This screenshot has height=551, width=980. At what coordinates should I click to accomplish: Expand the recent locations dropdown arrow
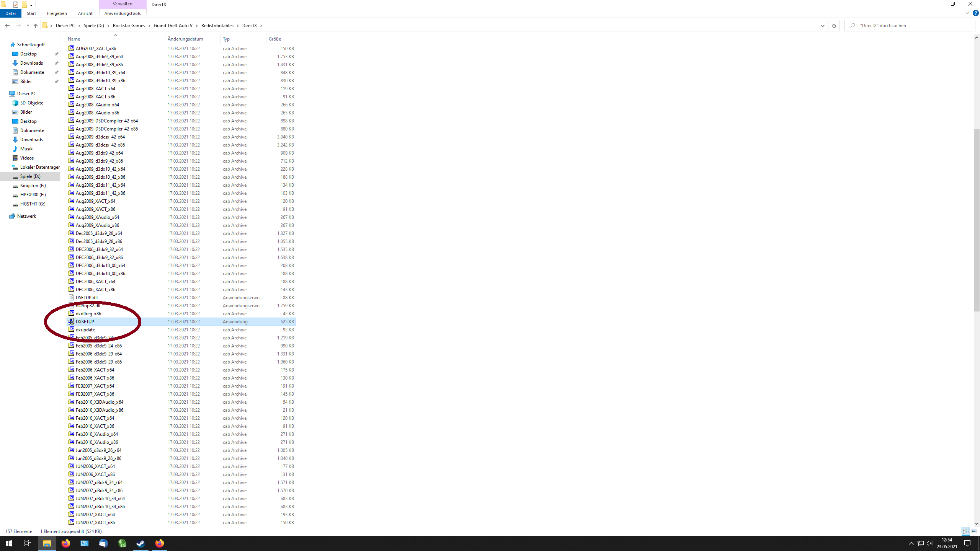tap(28, 26)
